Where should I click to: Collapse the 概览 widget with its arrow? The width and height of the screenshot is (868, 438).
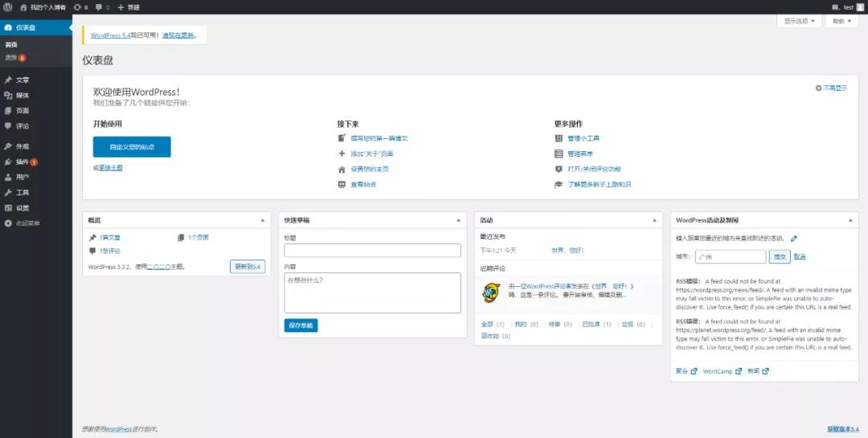pos(262,220)
